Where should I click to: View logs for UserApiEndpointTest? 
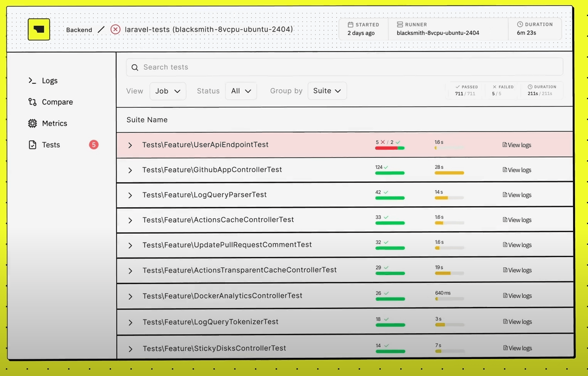tap(517, 145)
